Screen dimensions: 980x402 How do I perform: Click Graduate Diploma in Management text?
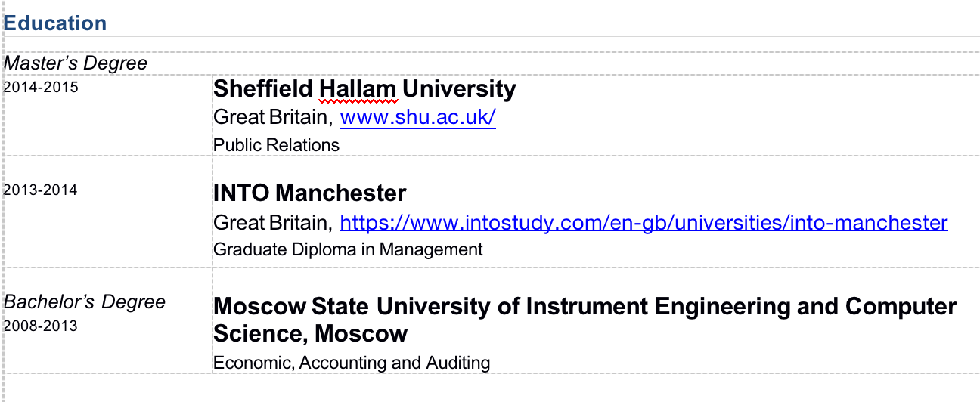[348, 249]
